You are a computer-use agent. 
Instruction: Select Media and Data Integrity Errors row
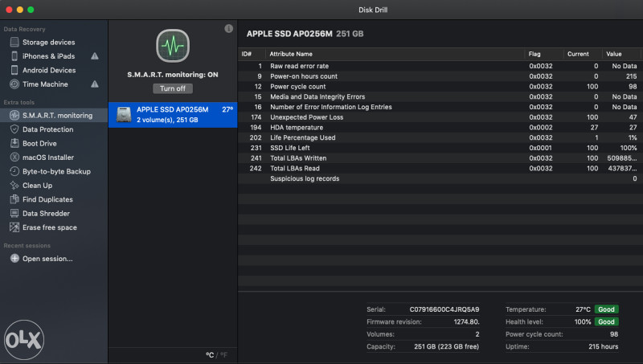tap(439, 96)
